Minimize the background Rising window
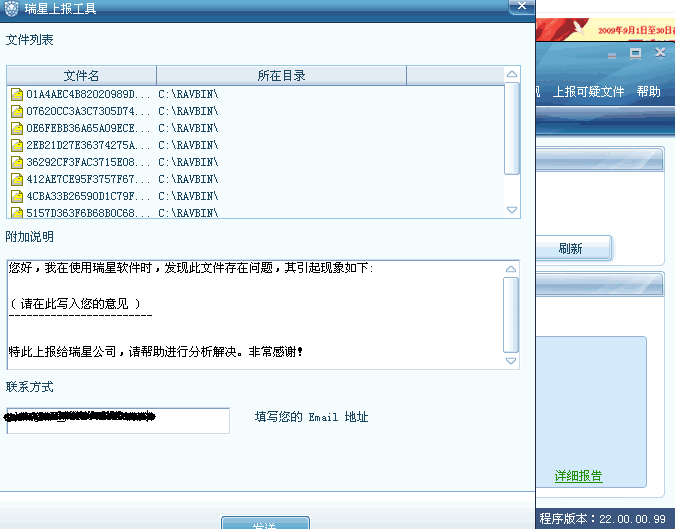 pyautogui.click(x=612, y=55)
